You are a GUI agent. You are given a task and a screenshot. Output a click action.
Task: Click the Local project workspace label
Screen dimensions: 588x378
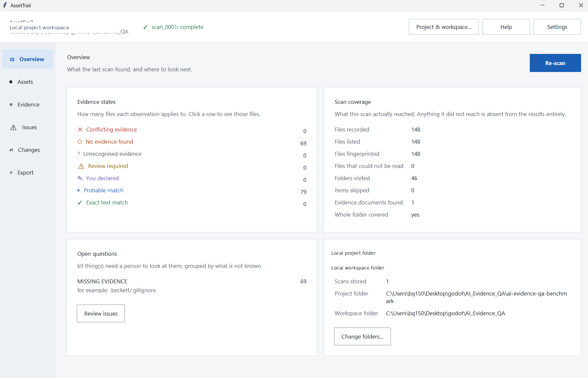pyautogui.click(x=39, y=28)
